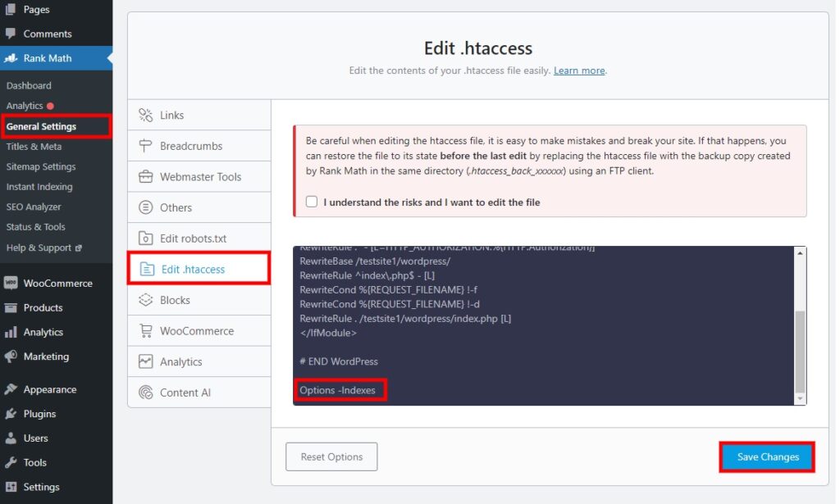Click the Links tab icon
Viewport: 840px width, 504px height.
(x=146, y=115)
